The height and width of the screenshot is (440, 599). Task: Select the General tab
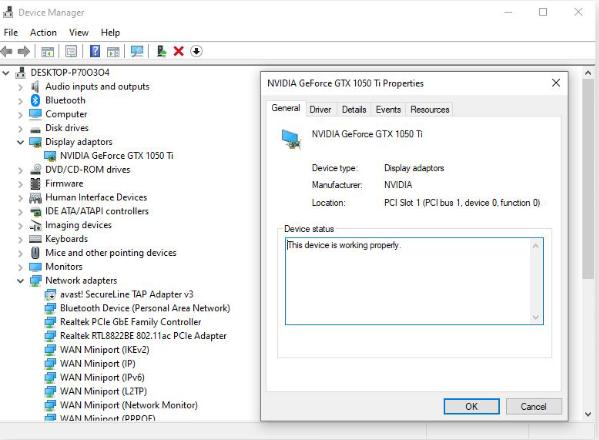(x=286, y=108)
